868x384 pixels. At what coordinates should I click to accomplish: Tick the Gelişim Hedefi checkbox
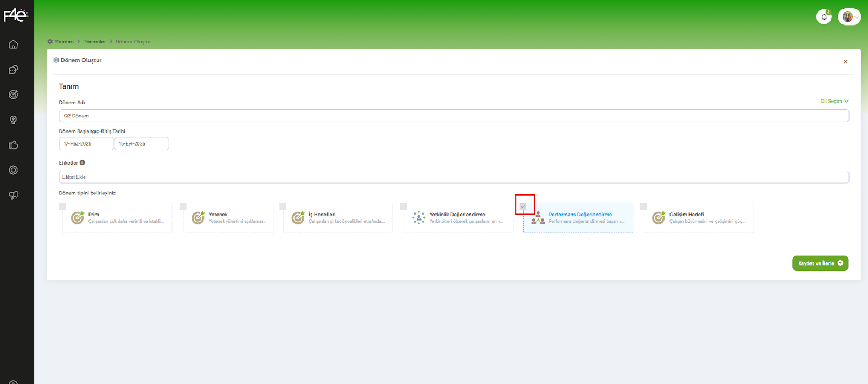(x=643, y=206)
